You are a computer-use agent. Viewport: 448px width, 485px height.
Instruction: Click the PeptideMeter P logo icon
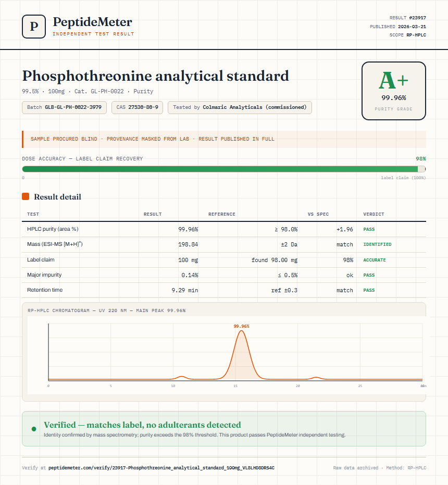pyautogui.click(x=34, y=27)
